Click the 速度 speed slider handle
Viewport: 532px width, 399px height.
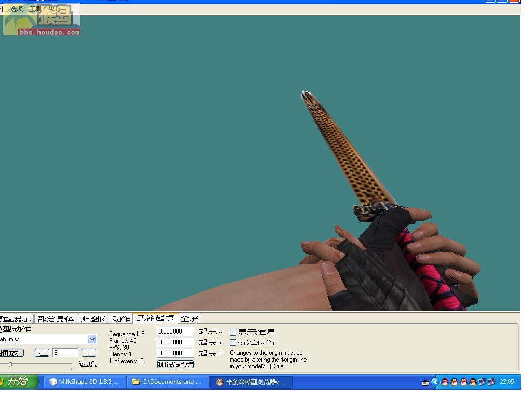click(x=10, y=364)
